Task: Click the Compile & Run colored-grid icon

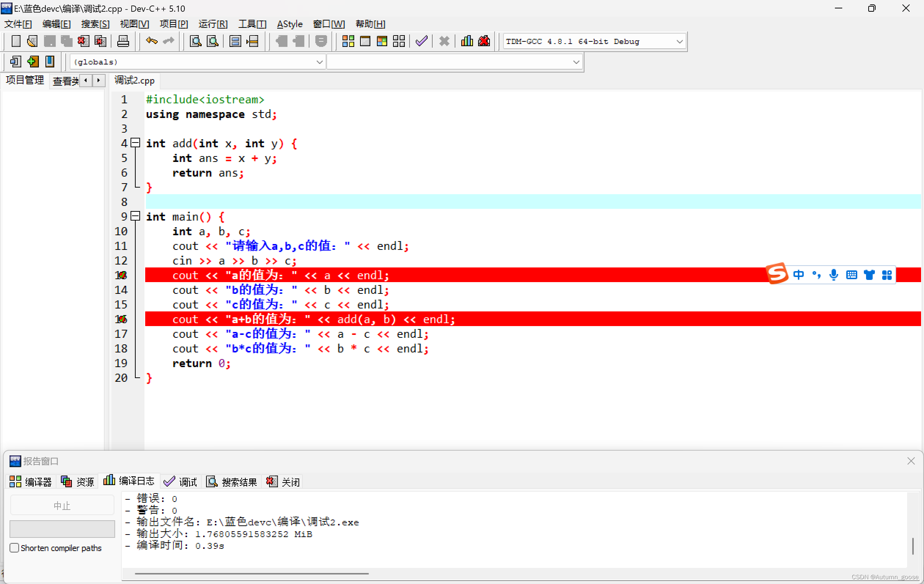Action: (382, 41)
